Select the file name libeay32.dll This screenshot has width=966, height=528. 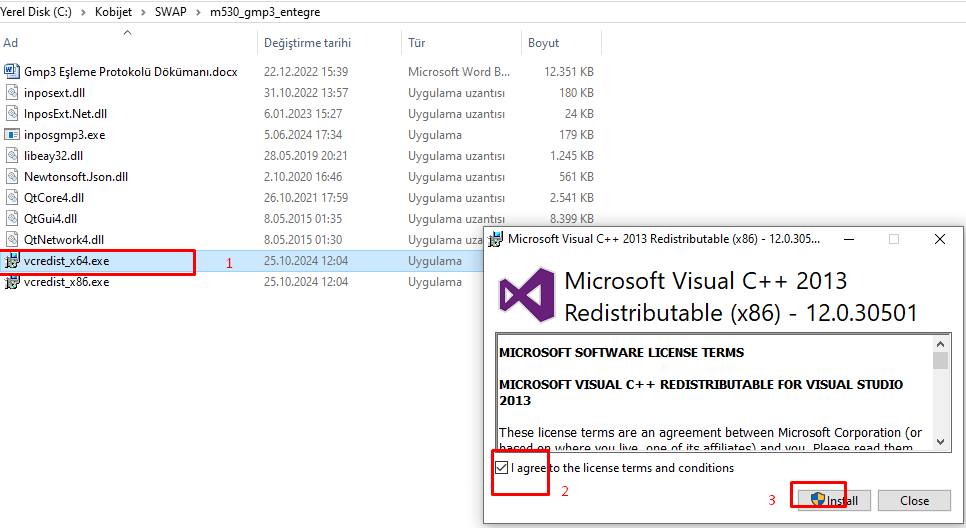(x=54, y=155)
